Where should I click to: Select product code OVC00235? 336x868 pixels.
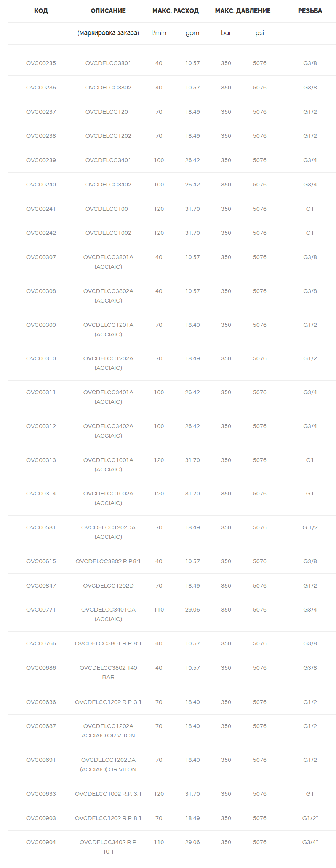pos(41,63)
